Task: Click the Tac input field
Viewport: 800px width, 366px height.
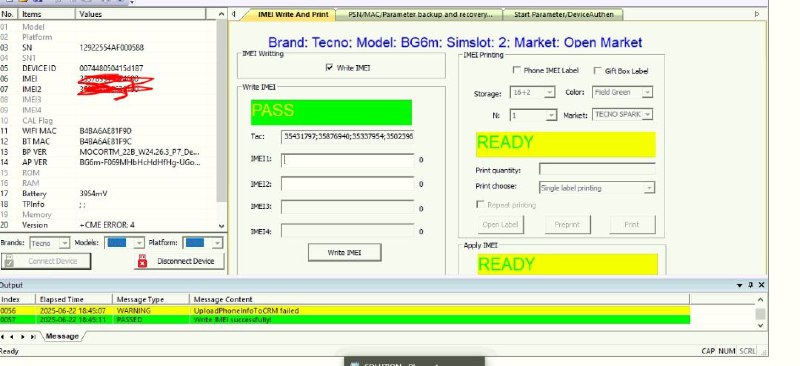Action: [347, 137]
